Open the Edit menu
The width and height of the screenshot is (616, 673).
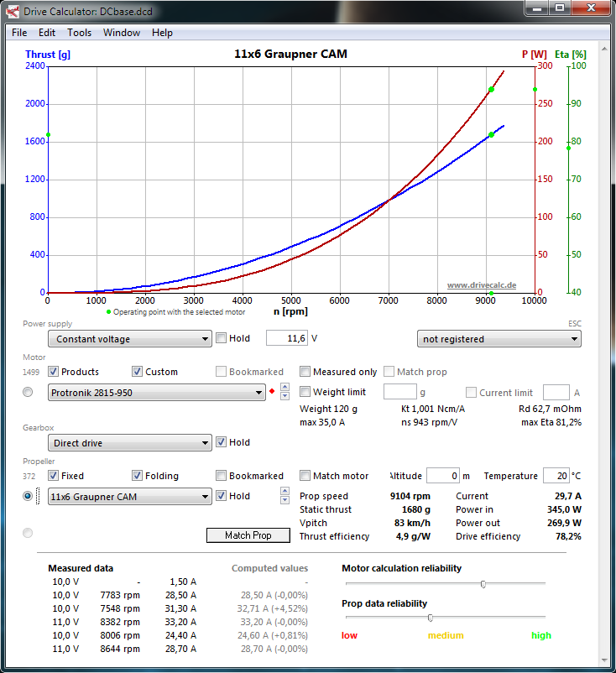(47, 33)
